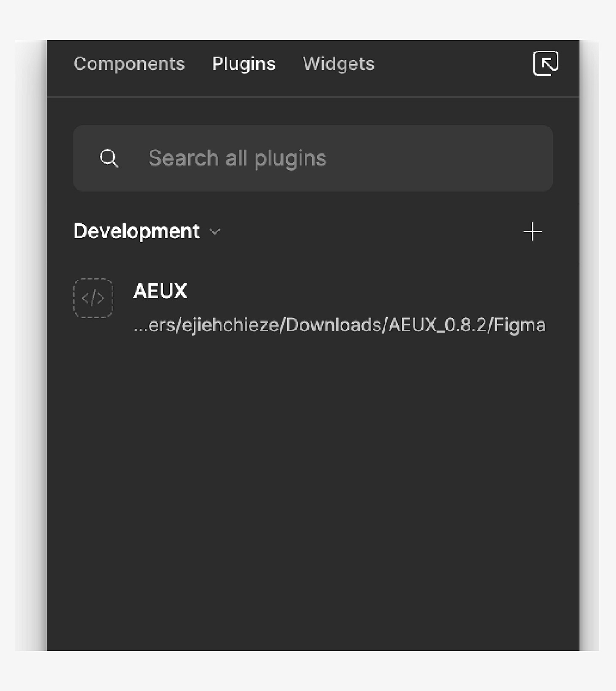616x691 pixels.
Task: Collapse the Development list via its chevron
Action: pos(214,232)
